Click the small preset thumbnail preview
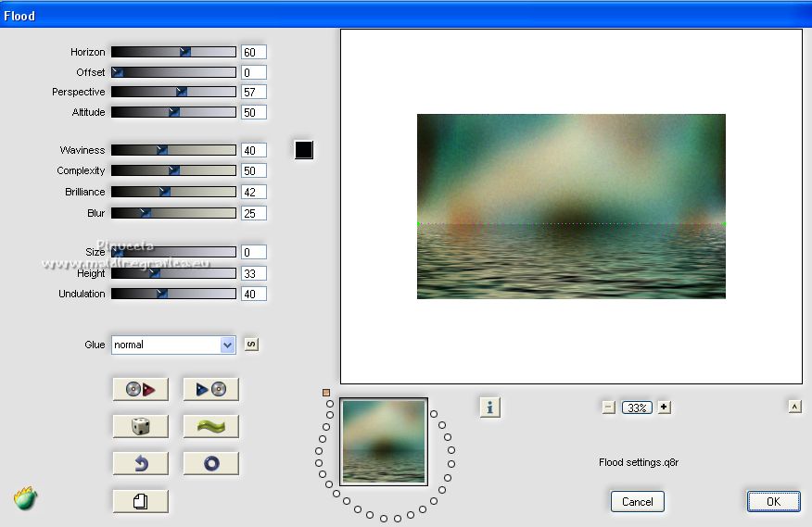The image size is (812, 527). pos(384,442)
